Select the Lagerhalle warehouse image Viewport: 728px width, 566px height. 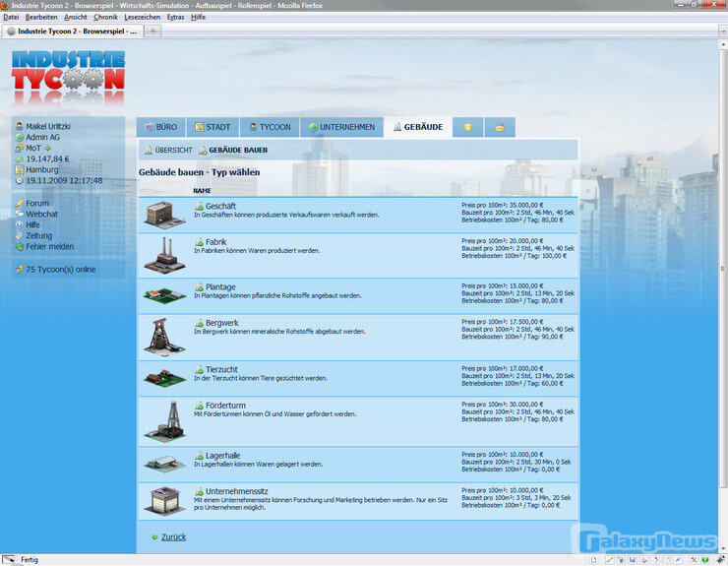click(x=164, y=464)
